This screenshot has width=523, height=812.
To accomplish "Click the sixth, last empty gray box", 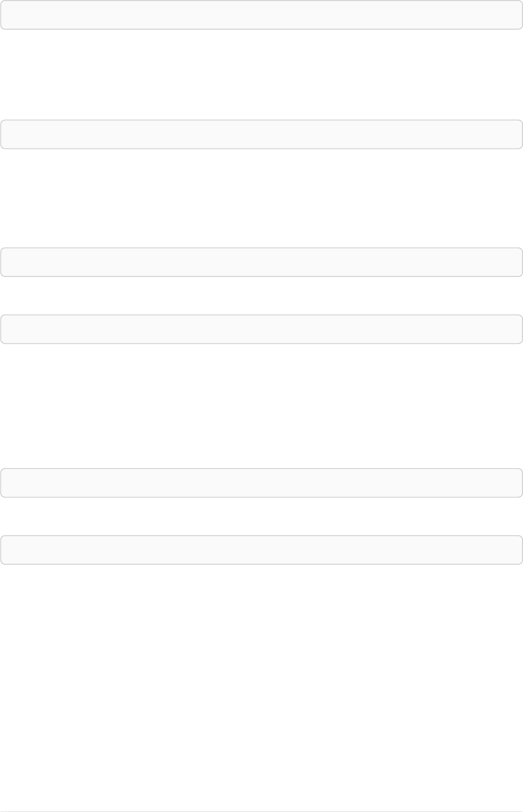I will [261, 550].
